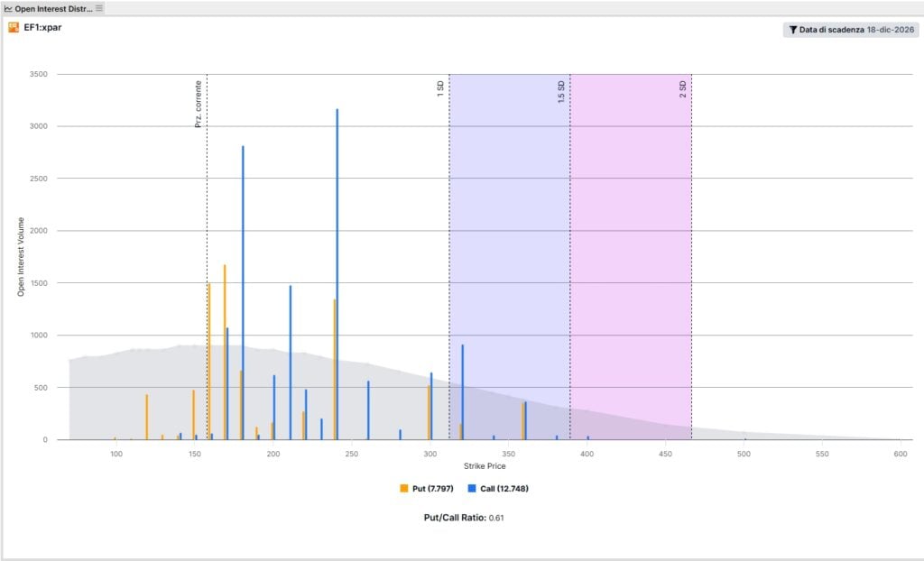Image resolution: width=924 pixels, height=561 pixels.
Task: Click the call bar at strike 320
Action: click(x=463, y=391)
